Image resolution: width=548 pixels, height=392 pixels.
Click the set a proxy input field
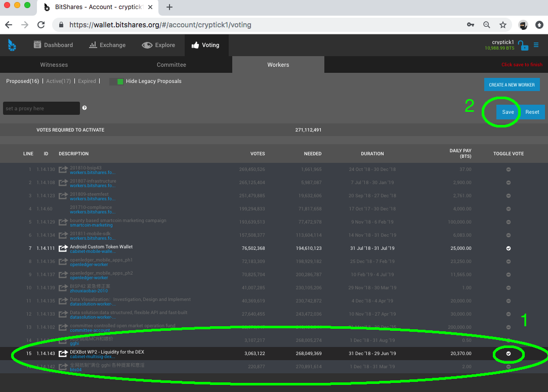pos(41,108)
